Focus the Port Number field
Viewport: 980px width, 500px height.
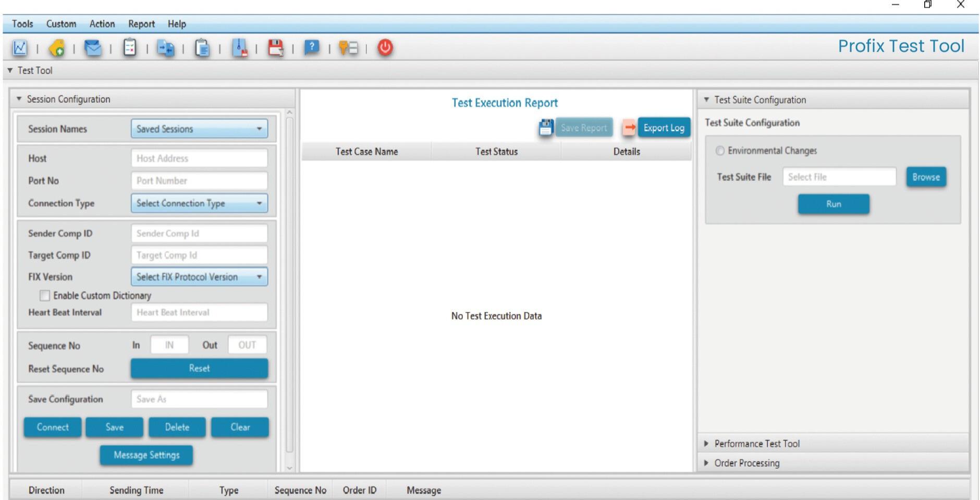click(199, 181)
